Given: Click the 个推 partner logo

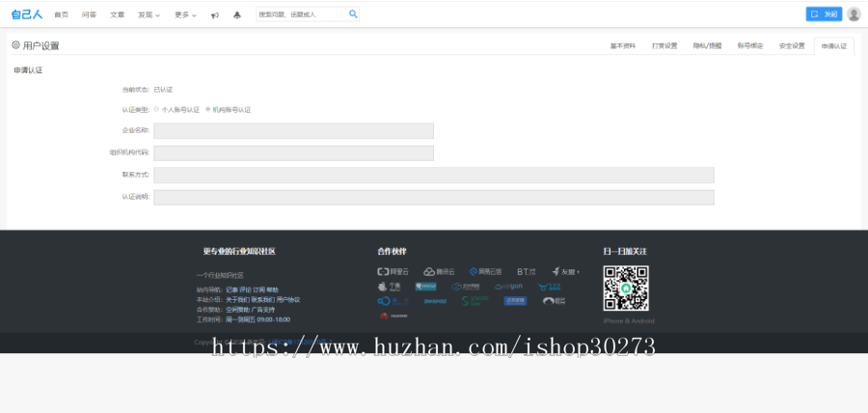Looking at the screenshot, I should pyautogui.click(x=390, y=287).
